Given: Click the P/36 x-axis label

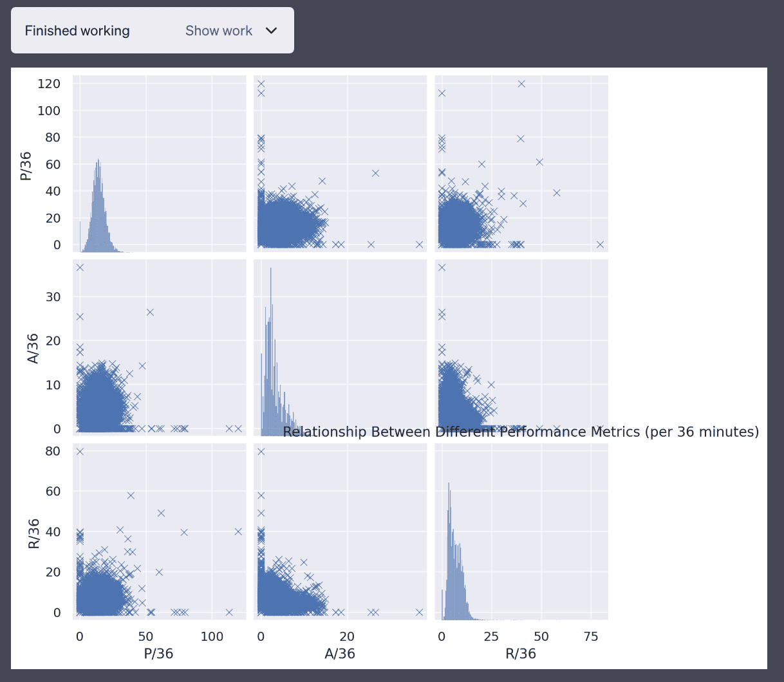Looking at the screenshot, I should pyautogui.click(x=158, y=654).
